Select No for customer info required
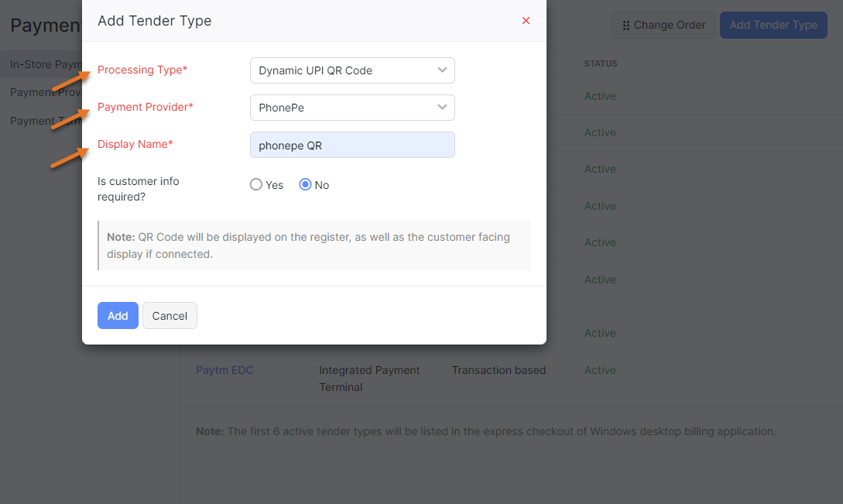This screenshot has height=504, width=843. tap(305, 185)
